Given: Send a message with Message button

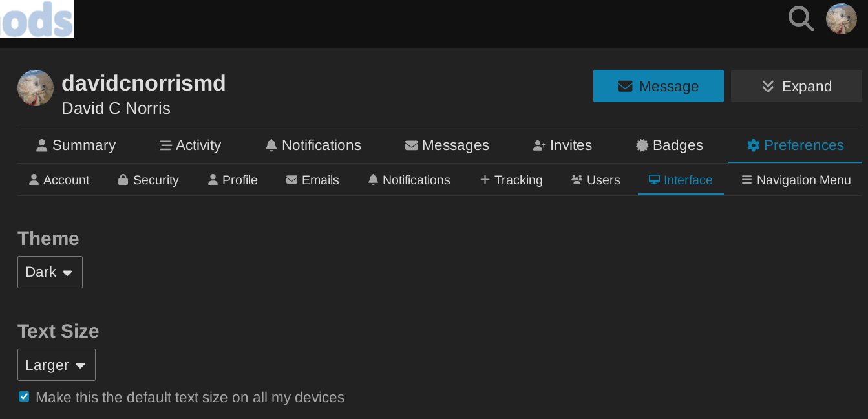Looking at the screenshot, I should pyautogui.click(x=658, y=86).
